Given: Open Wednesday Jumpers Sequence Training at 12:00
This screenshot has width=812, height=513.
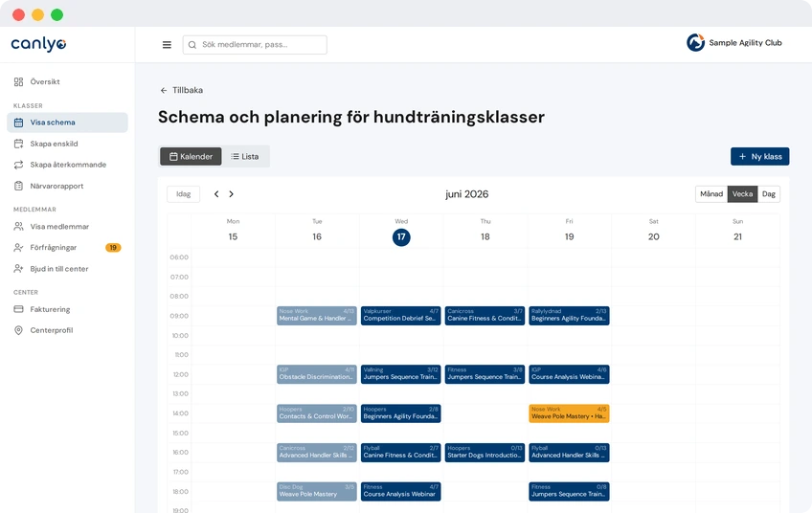Looking at the screenshot, I should pos(401,374).
